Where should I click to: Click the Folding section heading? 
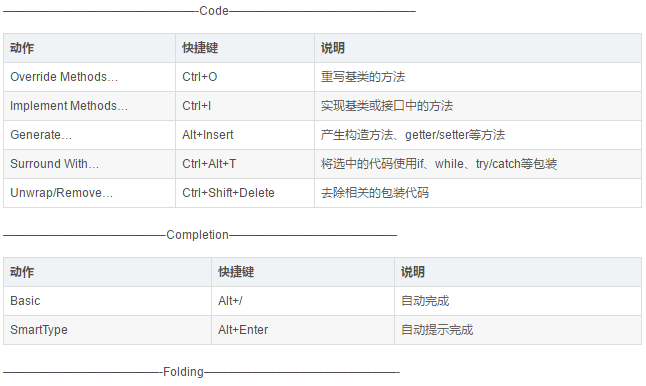[x=183, y=372]
